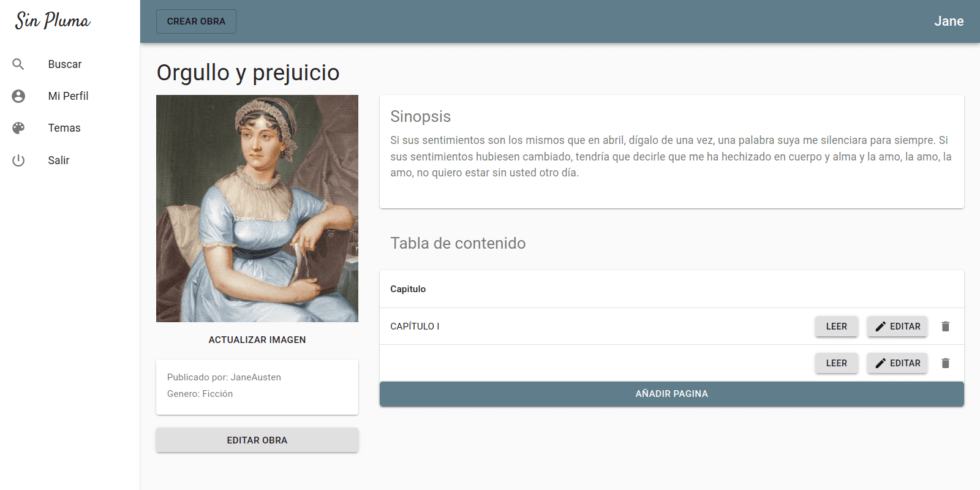Click the CAPÍTULO I row title
980x490 pixels.
(x=415, y=326)
